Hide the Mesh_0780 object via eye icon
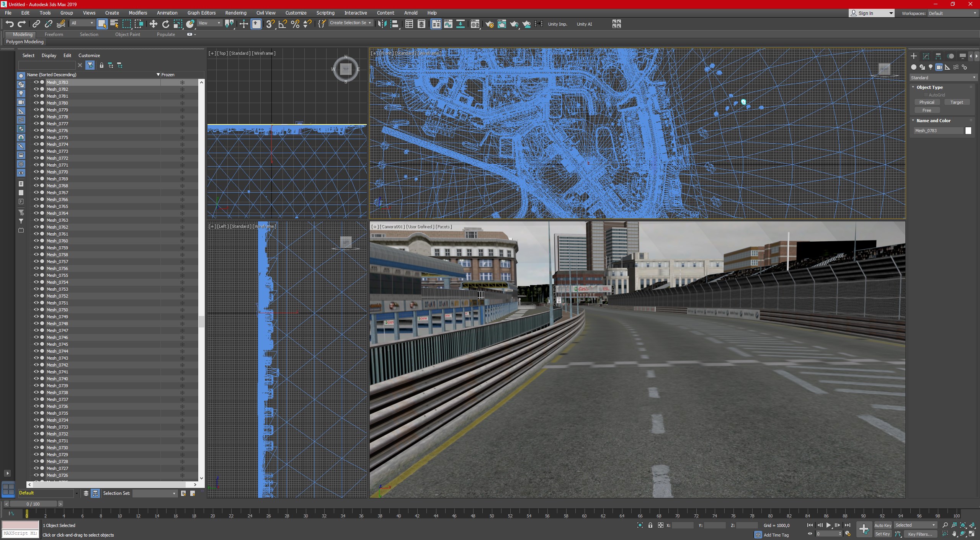 (x=36, y=103)
